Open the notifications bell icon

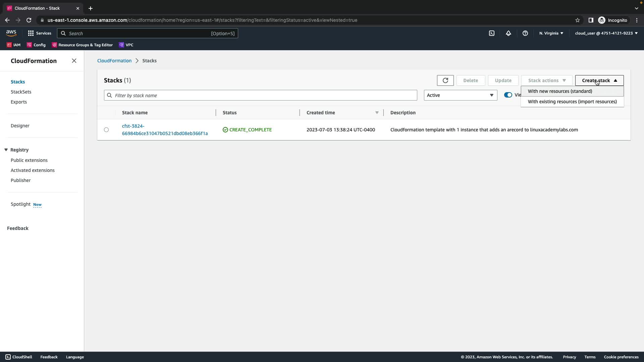coord(508,33)
